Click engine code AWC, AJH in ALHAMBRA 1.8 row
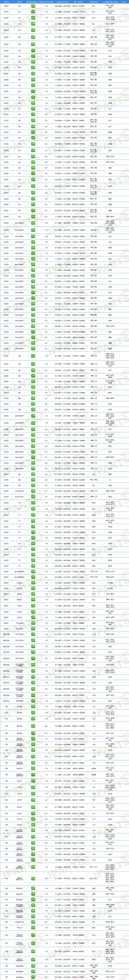129x980 pixels. 110,571
